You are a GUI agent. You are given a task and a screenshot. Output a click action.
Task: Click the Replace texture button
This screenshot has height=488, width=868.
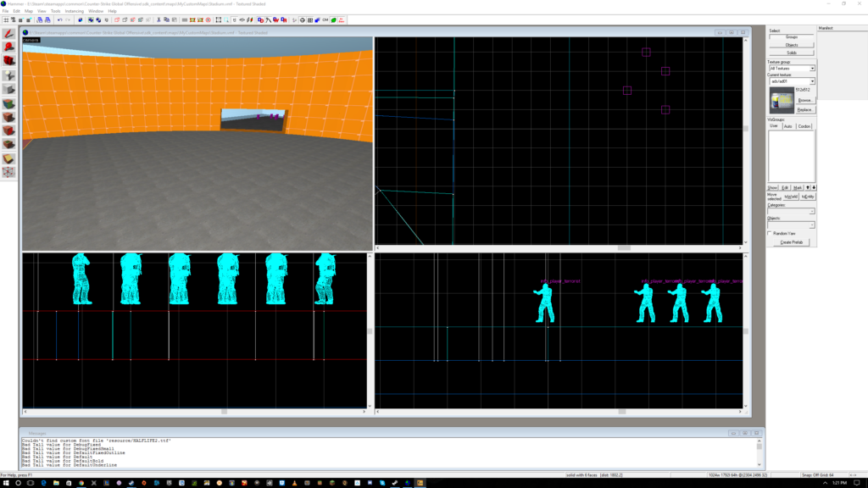pyautogui.click(x=805, y=109)
